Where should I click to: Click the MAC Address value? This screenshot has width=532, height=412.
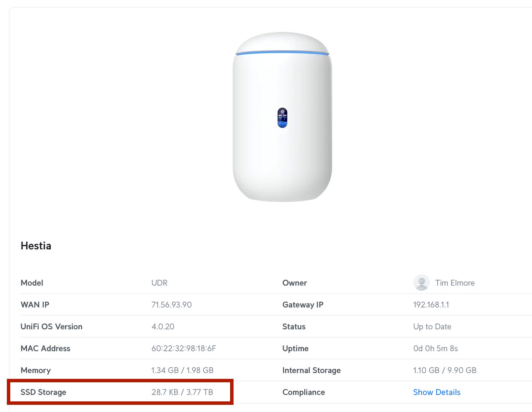pos(184,348)
